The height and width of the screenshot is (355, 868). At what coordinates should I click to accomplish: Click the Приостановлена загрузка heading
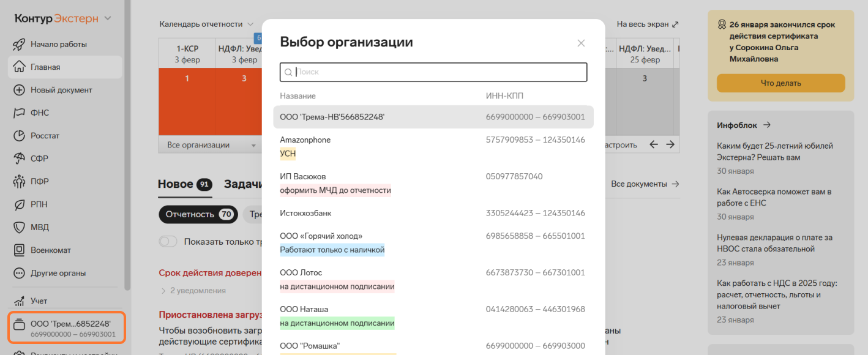pyautogui.click(x=210, y=315)
